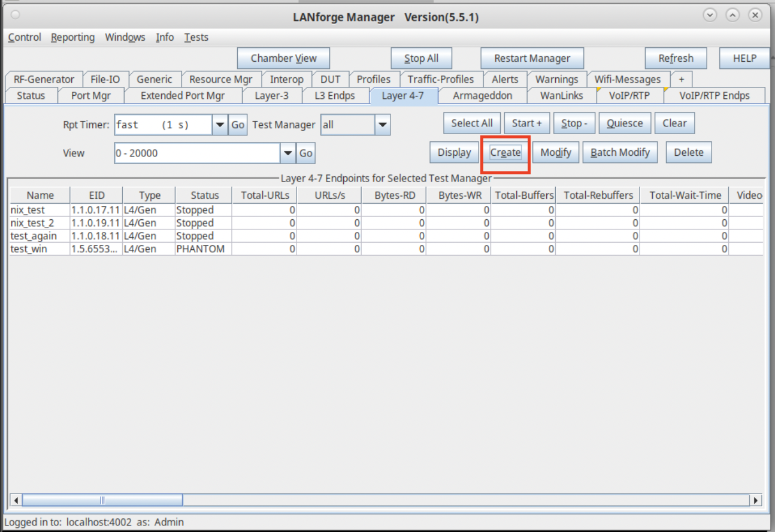Image resolution: width=775 pixels, height=532 pixels.
Task: Switch to the Alerts tab
Action: tap(505, 79)
